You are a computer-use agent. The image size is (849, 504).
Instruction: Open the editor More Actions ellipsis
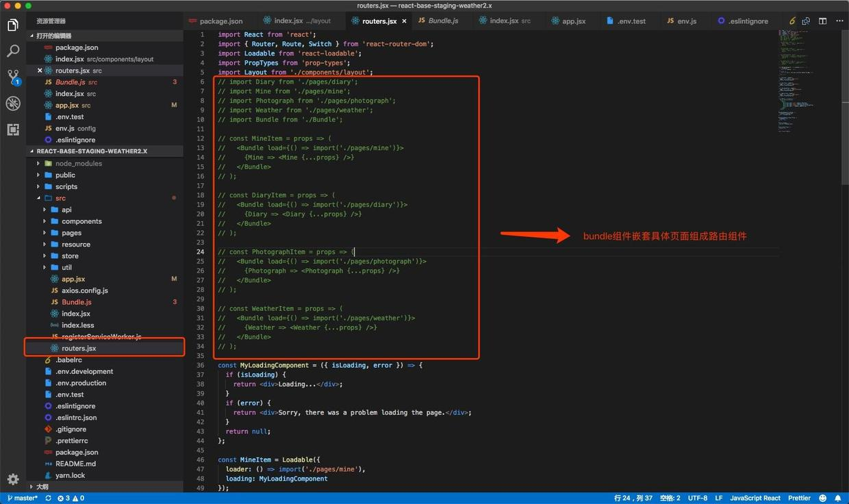(838, 21)
